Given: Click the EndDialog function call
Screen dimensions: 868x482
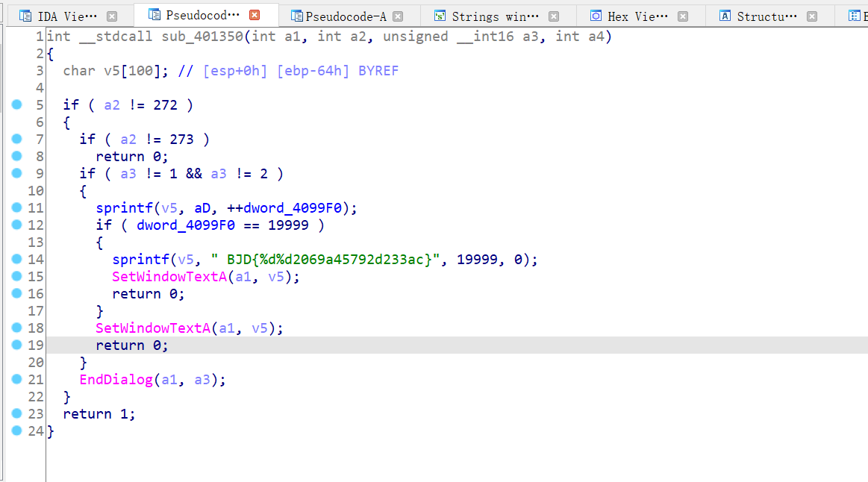Looking at the screenshot, I should 116,380.
